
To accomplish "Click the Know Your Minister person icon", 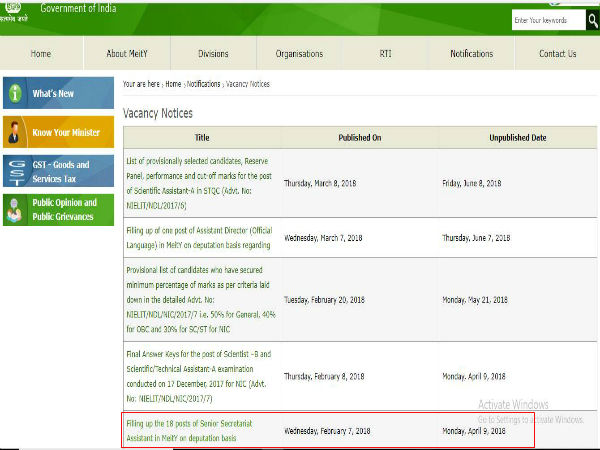I will point(14,132).
